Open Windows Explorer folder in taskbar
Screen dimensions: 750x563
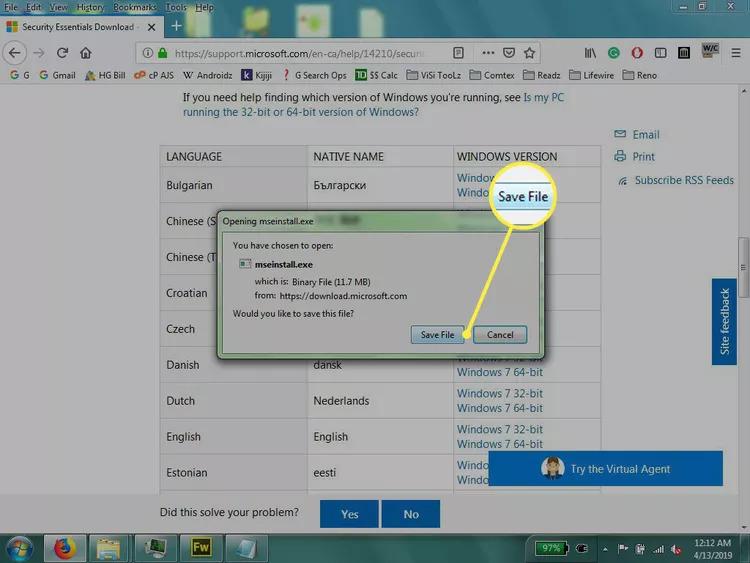(109, 548)
